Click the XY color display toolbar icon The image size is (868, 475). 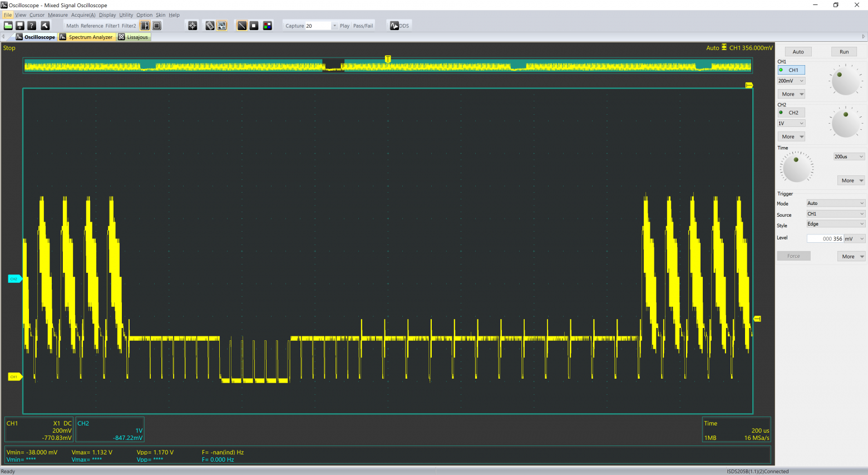coord(268,25)
